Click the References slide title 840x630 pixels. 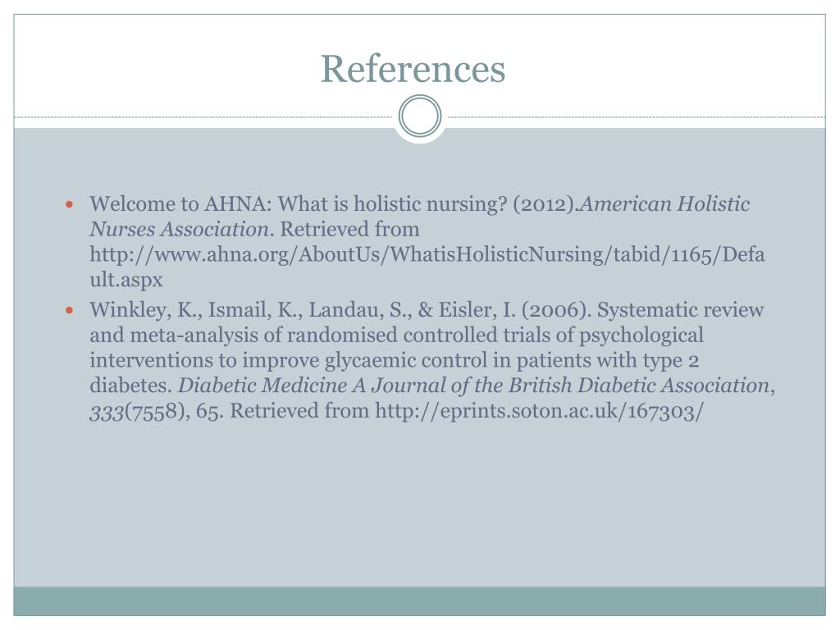[413, 69]
